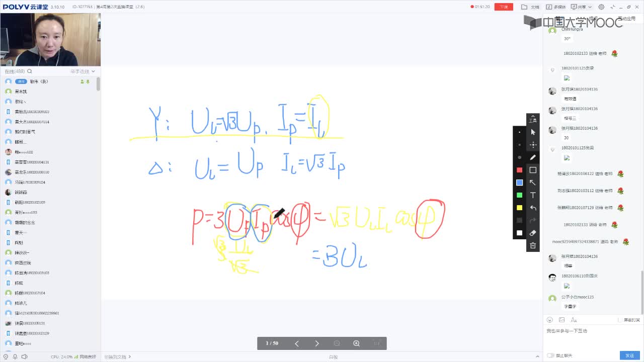Viewport: 644px width, 362px height.
Task: Pick the green color swatch
Action: pyautogui.click(x=520, y=195)
